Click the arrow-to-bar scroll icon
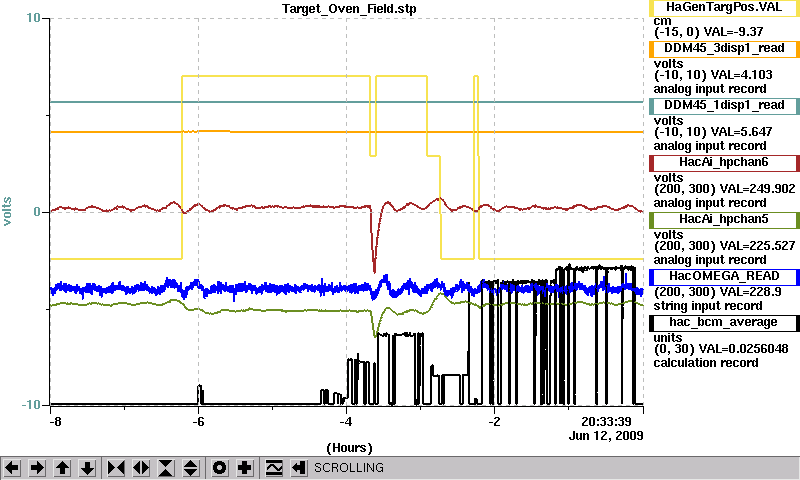 pos(299,467)
